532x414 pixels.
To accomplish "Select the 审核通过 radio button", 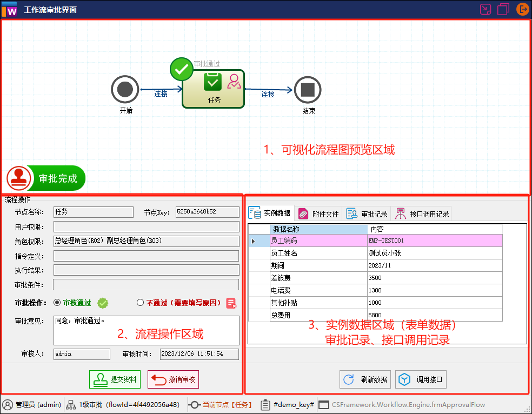I will point(57,303).
